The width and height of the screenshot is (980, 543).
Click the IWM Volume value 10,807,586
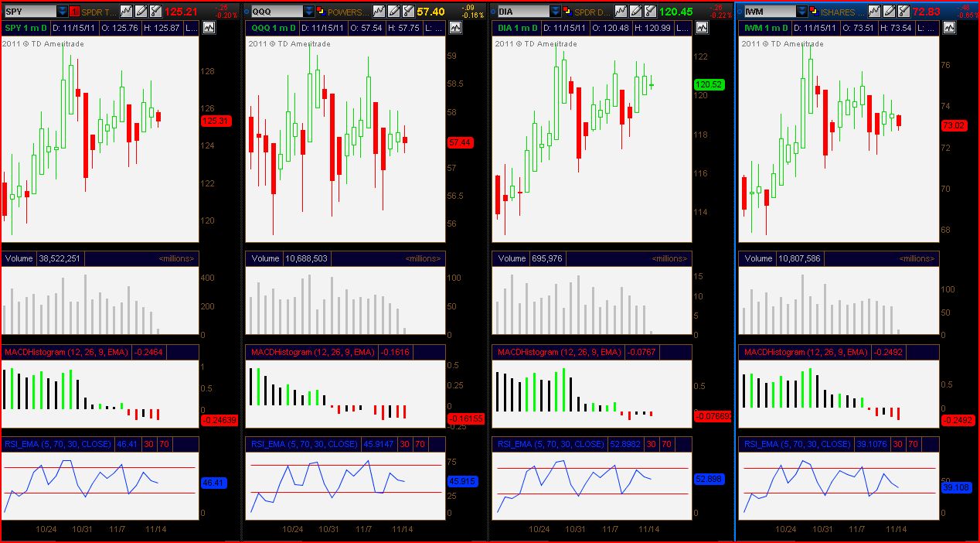point(799,258)
